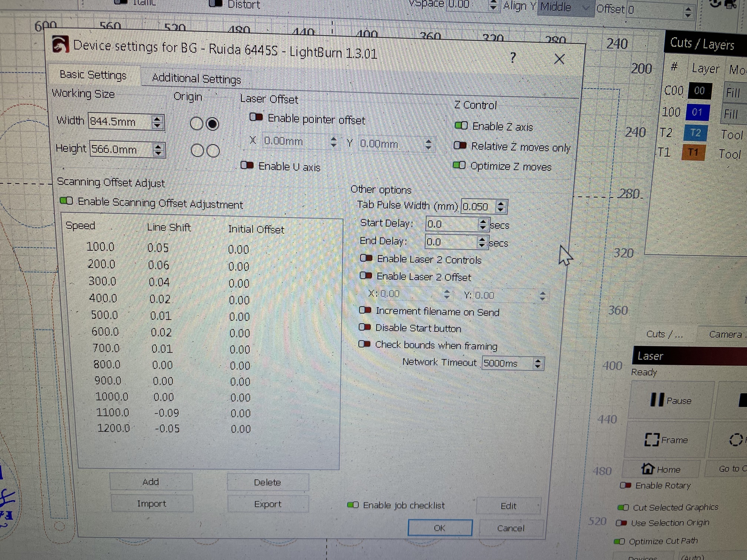Open the dialog help question mark

point(513,57)
